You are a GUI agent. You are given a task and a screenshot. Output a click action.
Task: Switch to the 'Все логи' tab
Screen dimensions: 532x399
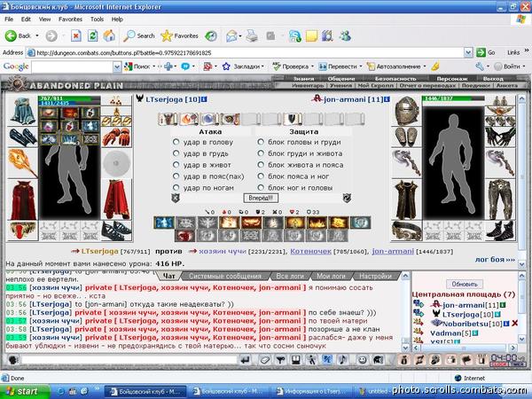pos(290,276)
